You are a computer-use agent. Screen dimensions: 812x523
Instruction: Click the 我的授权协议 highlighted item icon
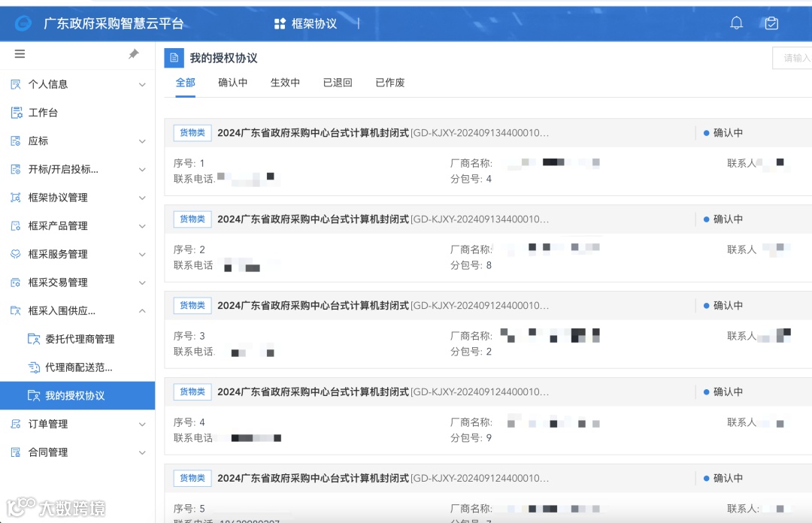click(34, 395)
